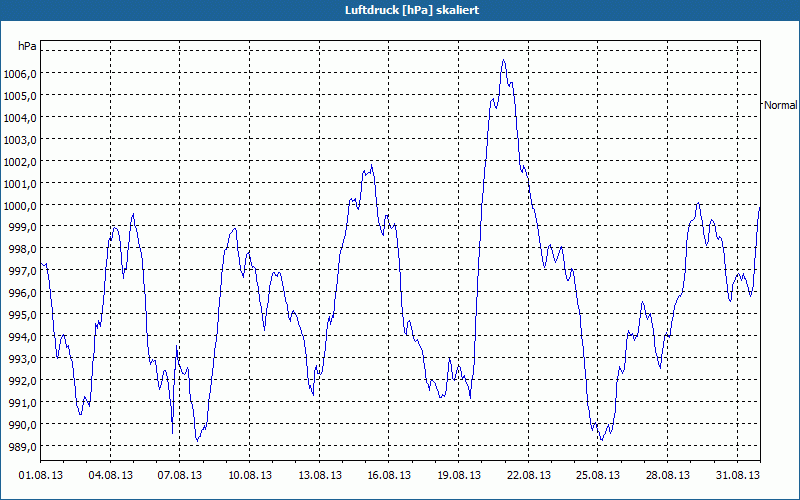This screenshot has height=500, width=800.
Task: Click the 993,0 axis value
Action: [x=22, y=359]
